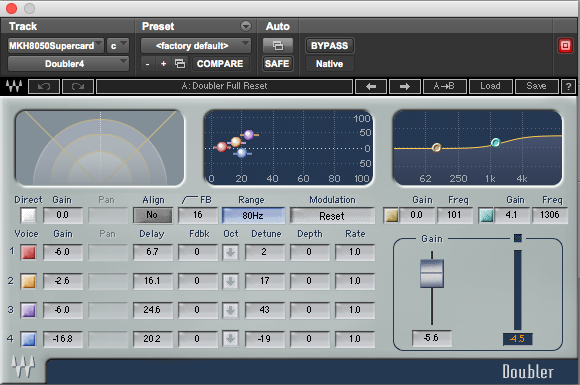Go to previous preset with left arrow
The width and height of the screenshot is (580, 385).
tap(371, 87)
